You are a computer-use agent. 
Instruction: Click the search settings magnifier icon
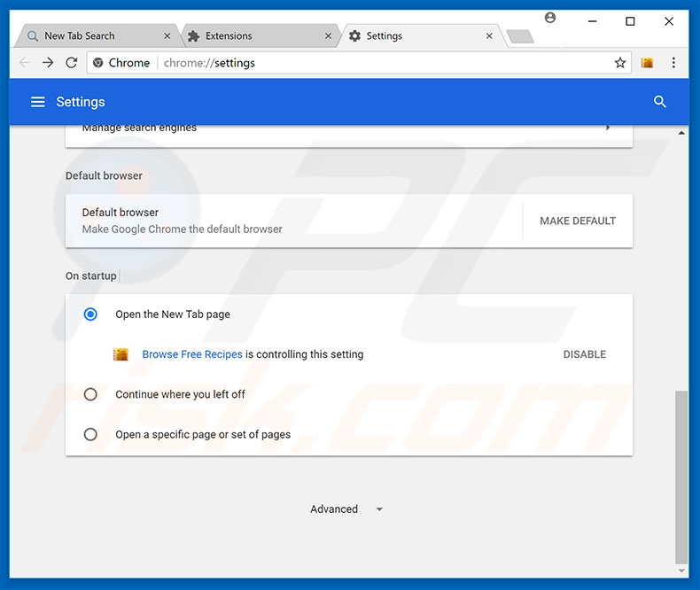click(659, 102)
